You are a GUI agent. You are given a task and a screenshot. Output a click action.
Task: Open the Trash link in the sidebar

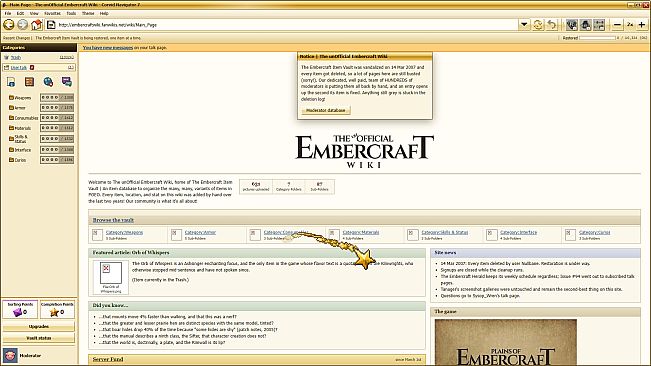click(x=16, y=57)
